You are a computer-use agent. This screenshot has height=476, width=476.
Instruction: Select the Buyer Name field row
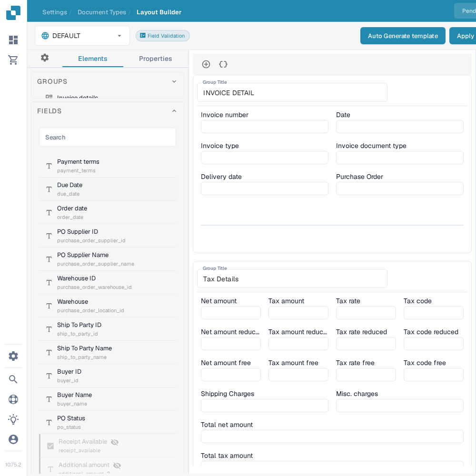[108, 399]
